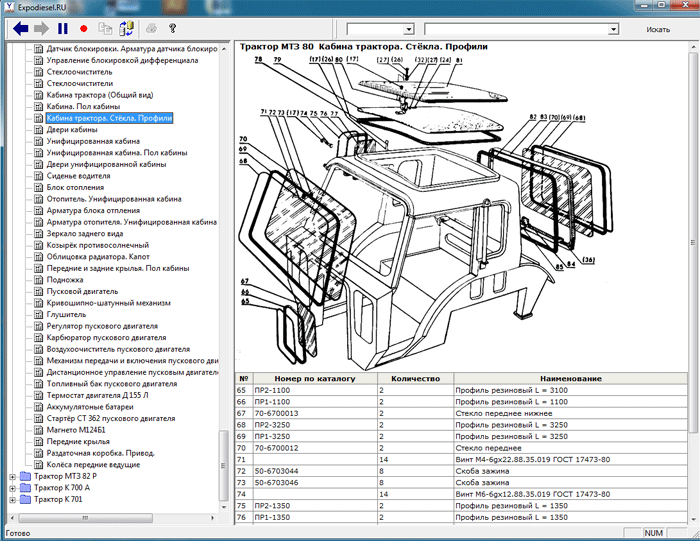Viewport: 700px width, 541px height.
Task: Open Кабина. Пол кабины entry
Action: point(83,107)
